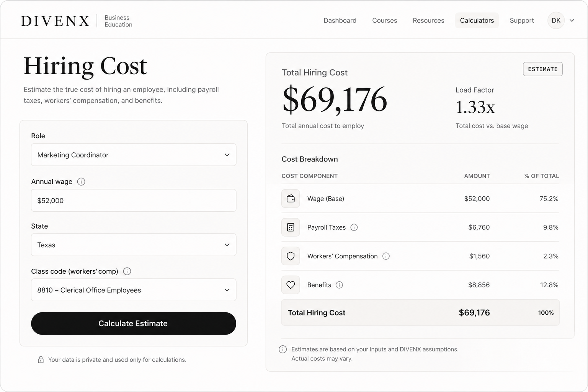
Task: Click the Class code info icon
Action: (127, 271)
